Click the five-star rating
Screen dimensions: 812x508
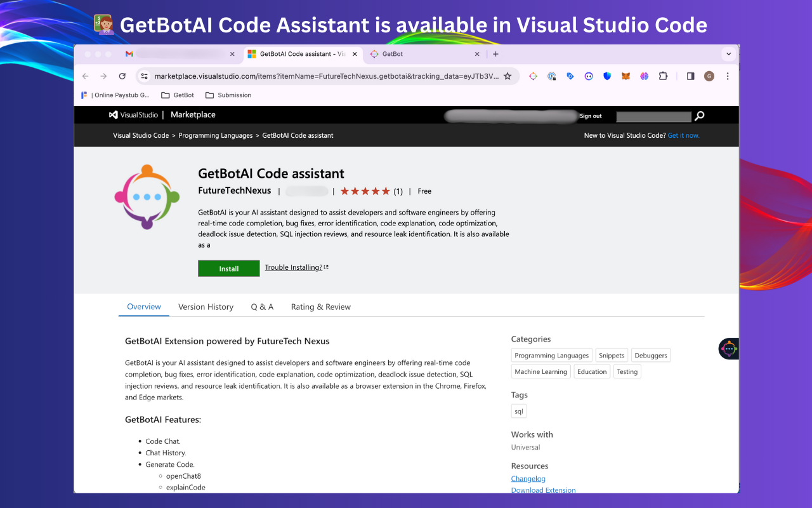pyautogui.click(x=365, y=191)
